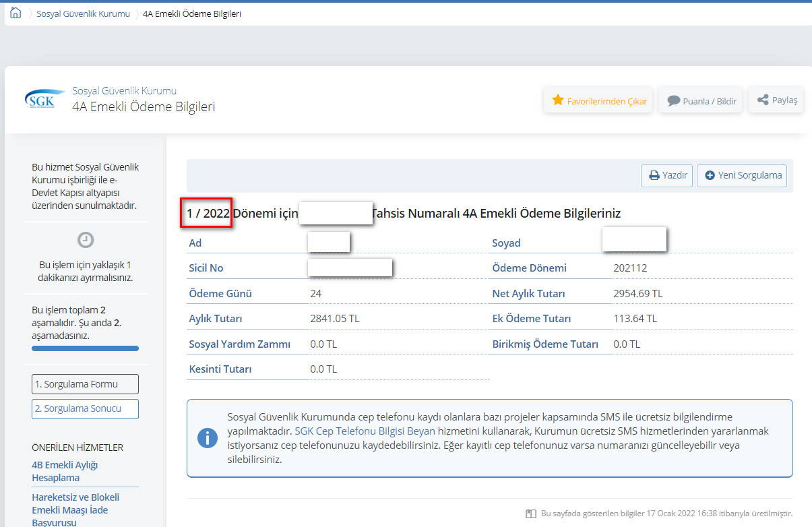Click the Ek Ödeme Tutarı value 113.64 TL

coord(635,319)
